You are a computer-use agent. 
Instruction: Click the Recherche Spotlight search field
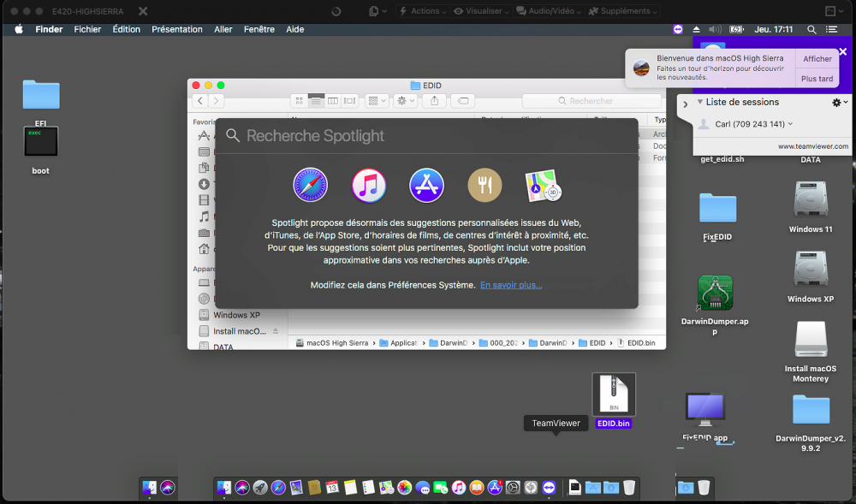point(425,136)
